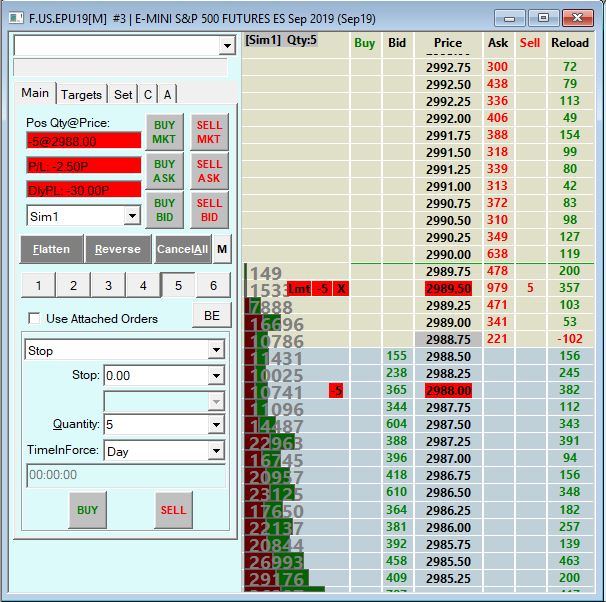The height and width of the screenshot is (602, 606).
Task: Click ask size 638 at 2990.00
Action: click(497, 254)
